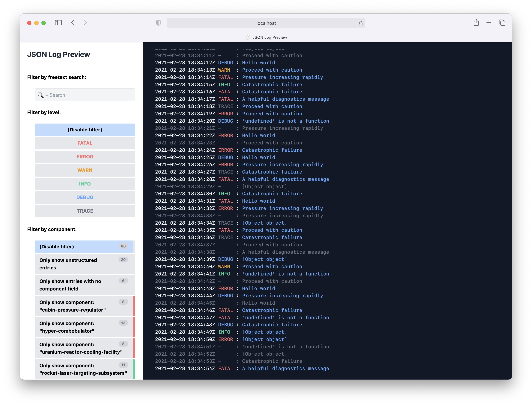Show only "hyper-combobulator" component entries
The width and height of the screenshot is (532, 406).
coord(84,327)
